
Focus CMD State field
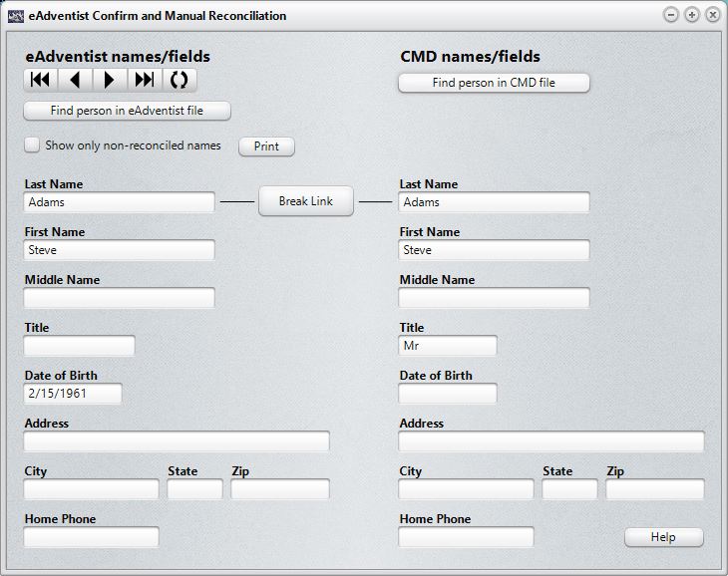(569, 489)
